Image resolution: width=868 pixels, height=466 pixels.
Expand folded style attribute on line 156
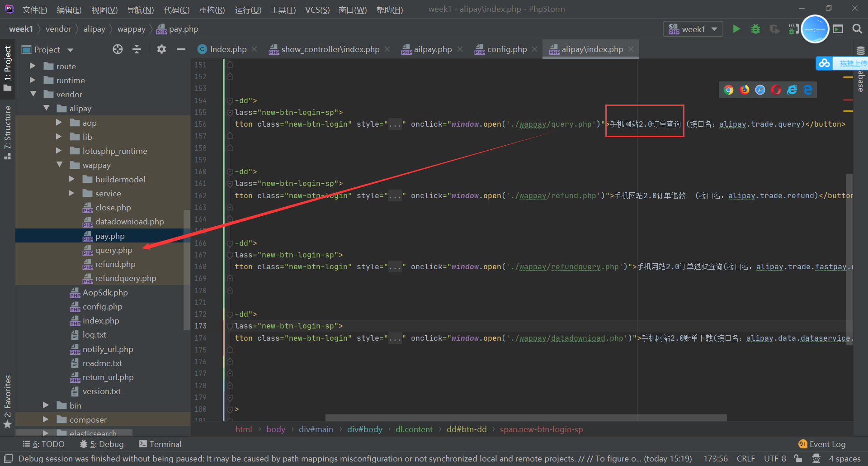395,124
